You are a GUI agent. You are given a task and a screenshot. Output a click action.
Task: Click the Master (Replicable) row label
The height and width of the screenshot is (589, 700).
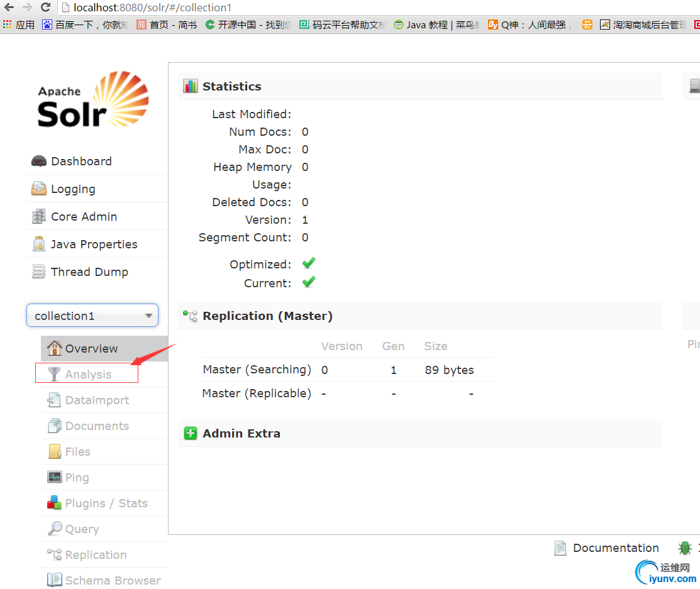[x=257, y=393]
